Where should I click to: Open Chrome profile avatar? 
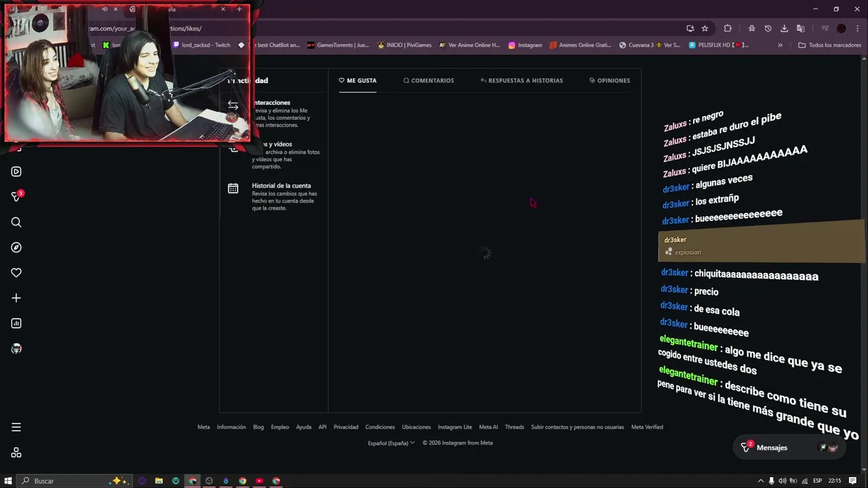point(841,28)
